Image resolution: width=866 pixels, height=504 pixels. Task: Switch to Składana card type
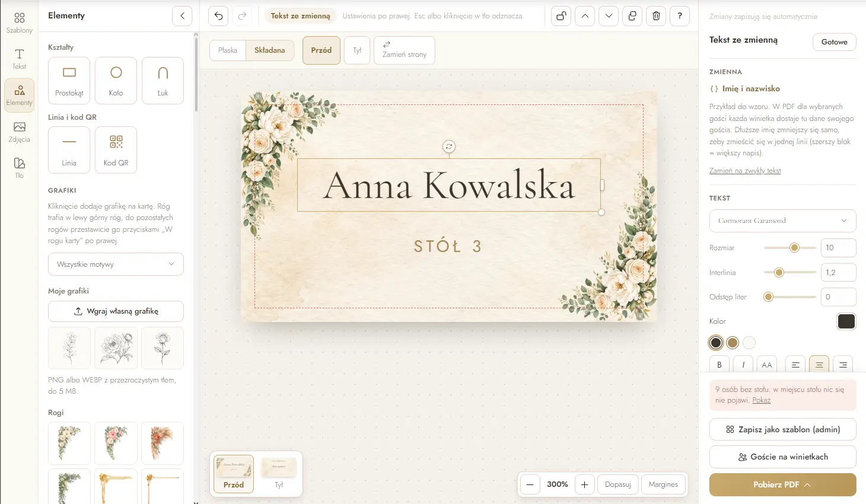pos(270,50)
